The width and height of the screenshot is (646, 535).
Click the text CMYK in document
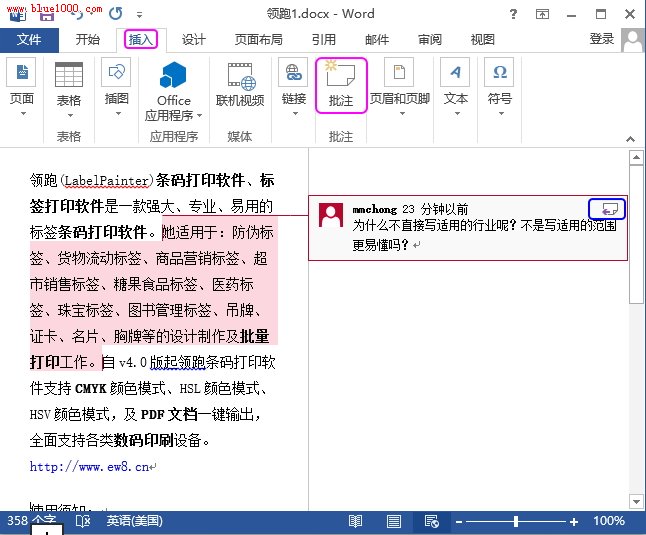(x=91, y=388)
